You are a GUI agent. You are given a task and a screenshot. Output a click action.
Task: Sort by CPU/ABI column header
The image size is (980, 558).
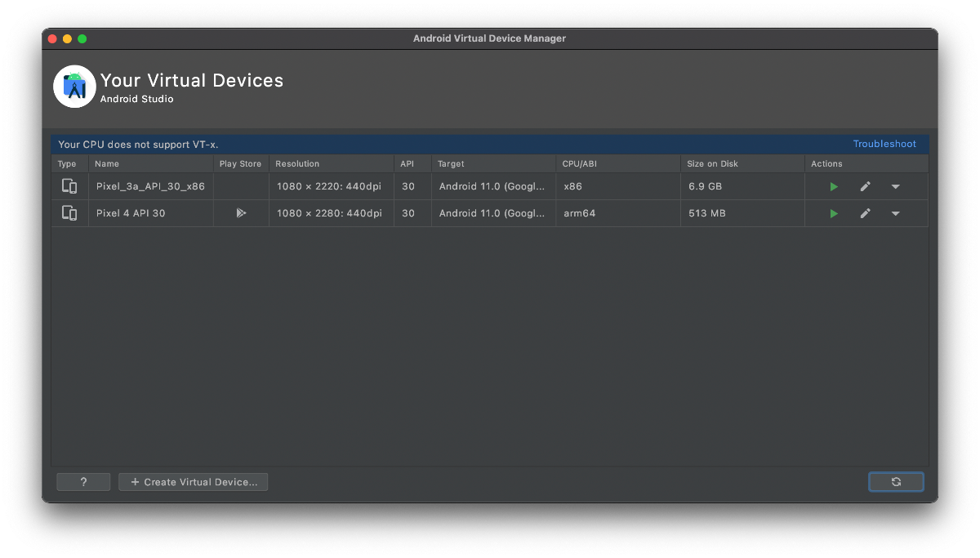pyautogui.click(x=618, y=163)
